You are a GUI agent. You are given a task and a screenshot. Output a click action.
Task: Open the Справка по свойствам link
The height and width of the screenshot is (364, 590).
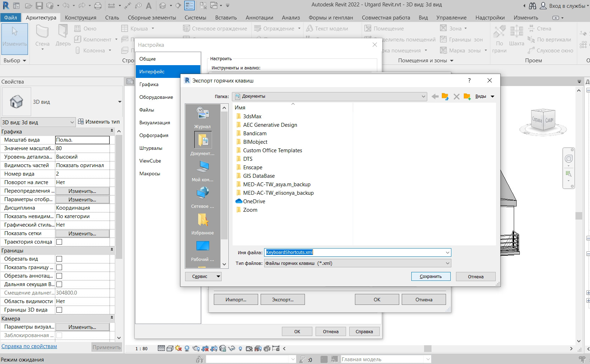[29, 346]
